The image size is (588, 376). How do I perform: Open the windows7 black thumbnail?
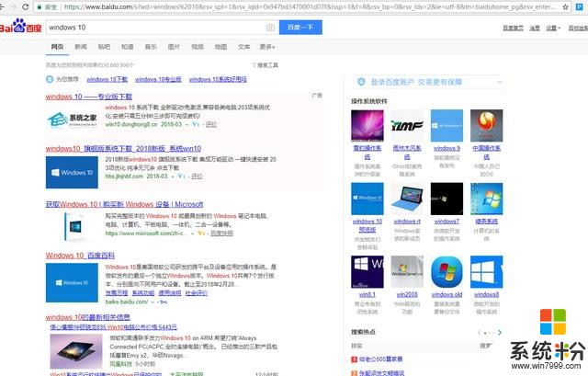point(447,199)
